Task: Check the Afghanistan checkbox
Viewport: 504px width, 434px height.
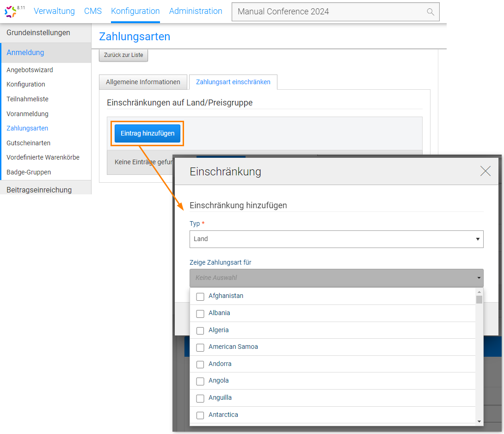Action: [x=200, y=297]
